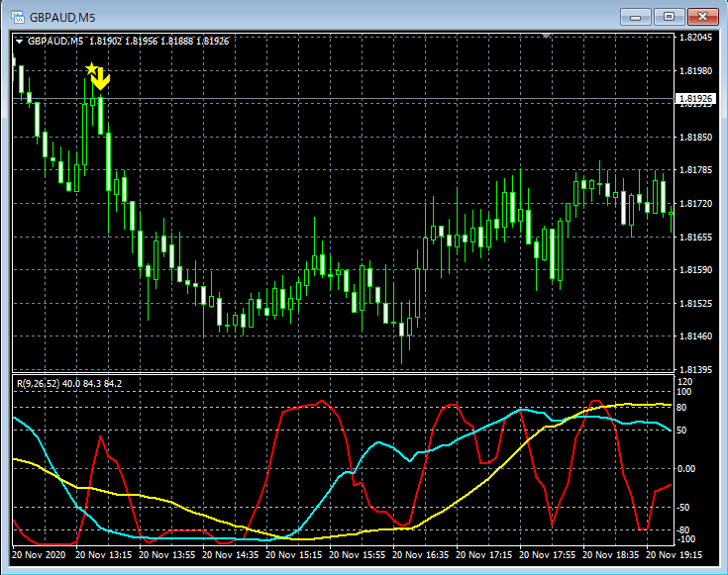Maximize the GBPAUD,M5 chart window

[x=670, y=17]
